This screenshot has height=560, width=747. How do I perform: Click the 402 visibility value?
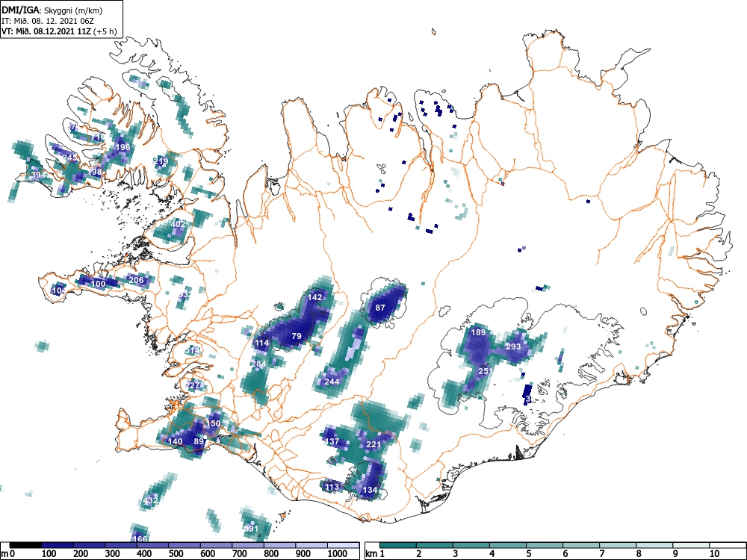pos(178,224)
